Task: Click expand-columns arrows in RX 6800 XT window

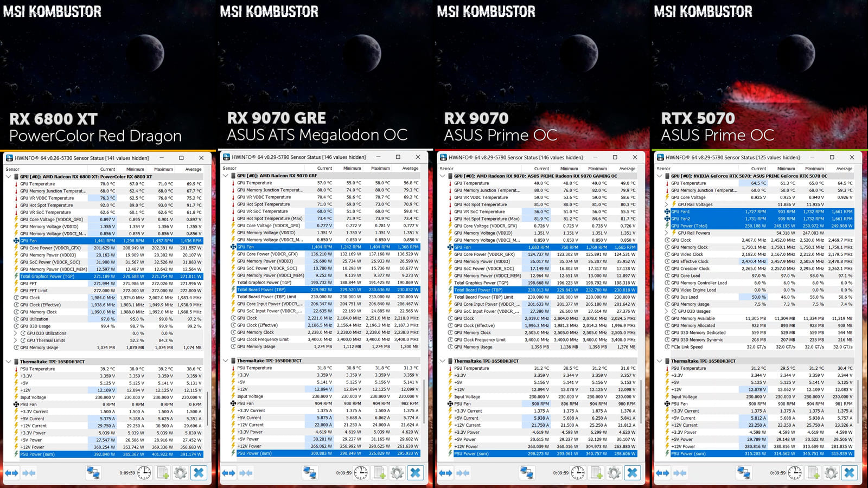Action: pyautogui.click(x=11, y=473)
